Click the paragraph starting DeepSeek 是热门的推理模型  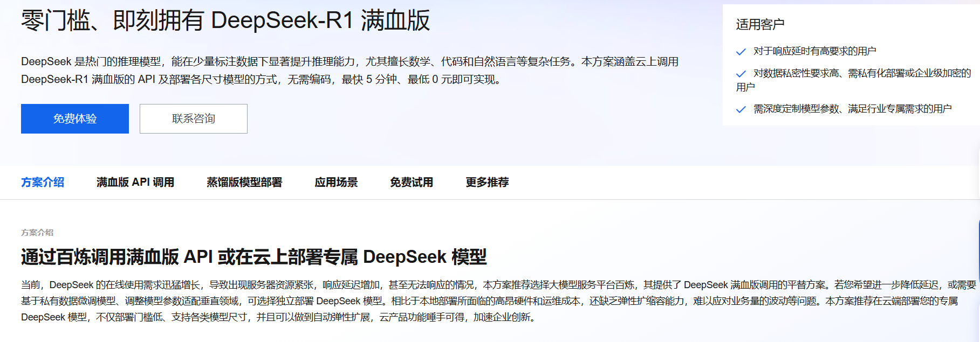[349, 71]
